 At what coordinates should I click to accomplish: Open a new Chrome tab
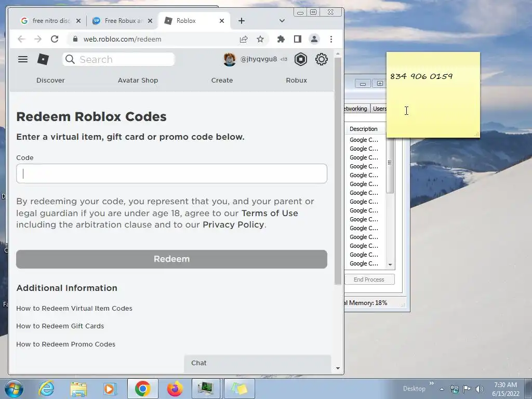click(241, 21)
